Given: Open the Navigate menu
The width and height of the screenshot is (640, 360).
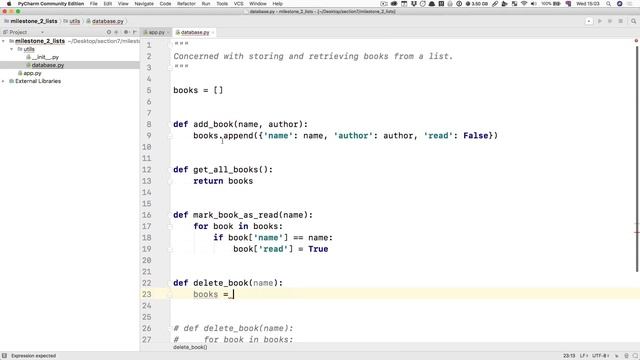Looking at the screenshot, I should tap(144, 4).
